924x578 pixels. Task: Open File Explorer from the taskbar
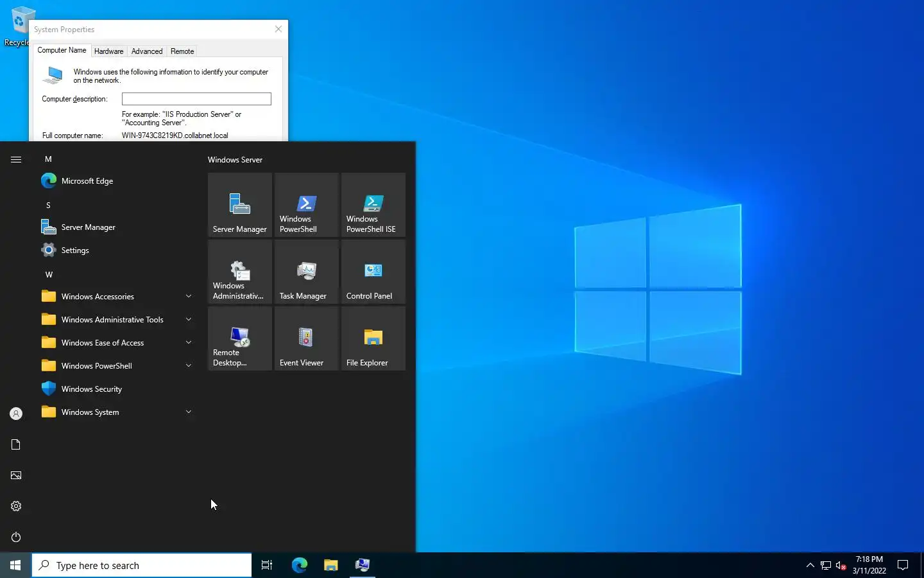tap(330, 565)
